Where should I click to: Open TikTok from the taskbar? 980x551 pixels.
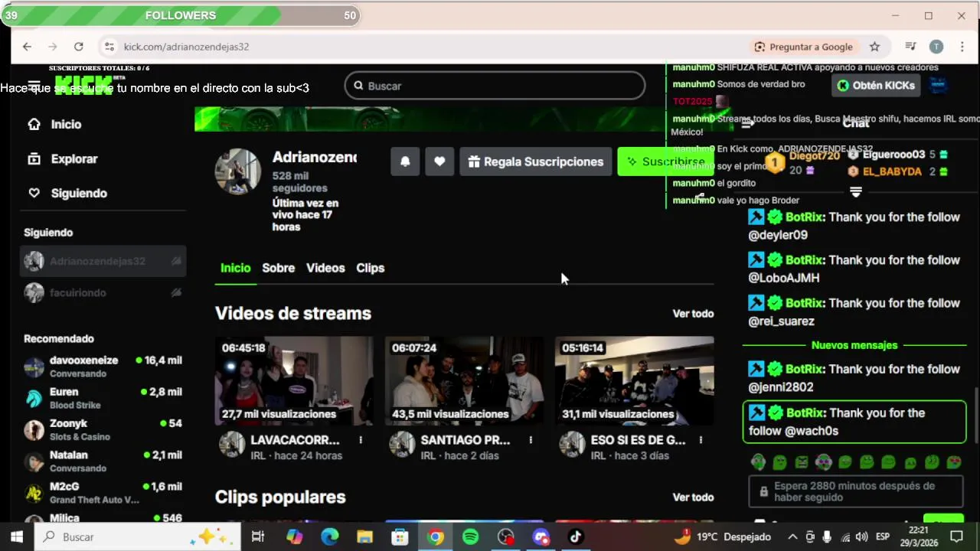coord(576,537)
